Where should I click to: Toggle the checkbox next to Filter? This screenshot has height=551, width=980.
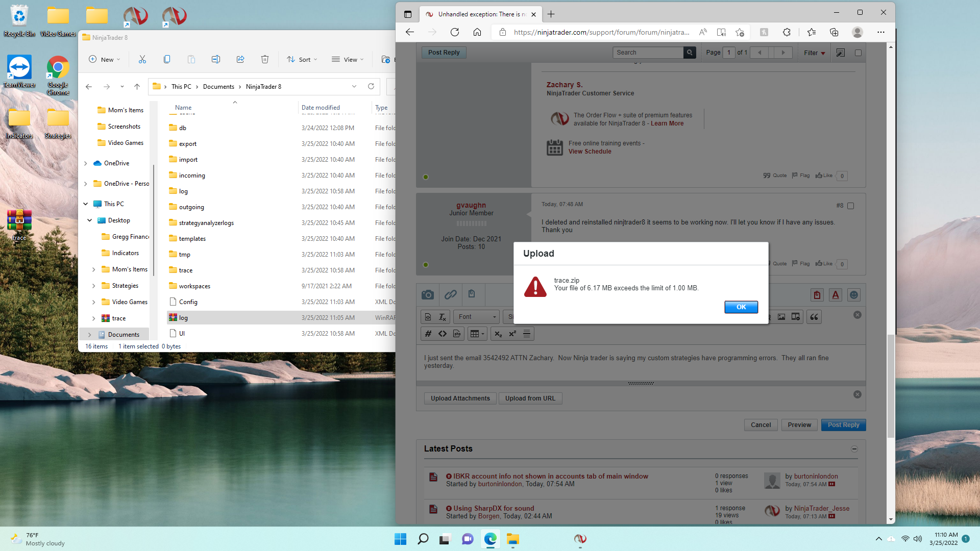tap(858, 53)
